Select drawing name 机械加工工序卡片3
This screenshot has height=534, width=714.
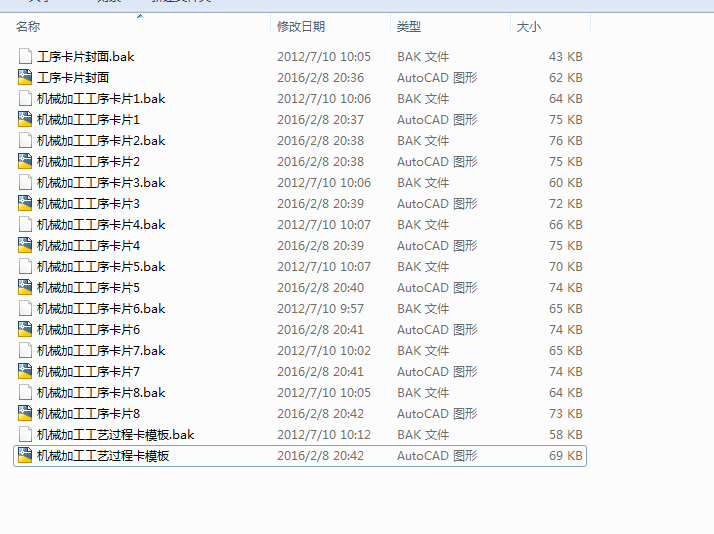click(88, 203)
